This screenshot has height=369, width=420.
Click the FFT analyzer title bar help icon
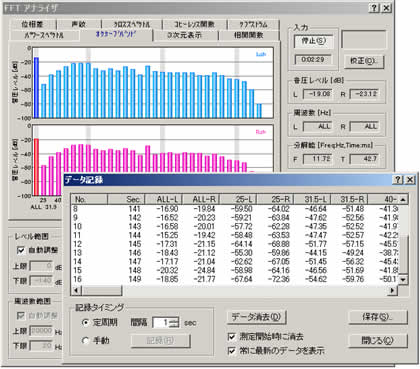[x=374, y=8]
